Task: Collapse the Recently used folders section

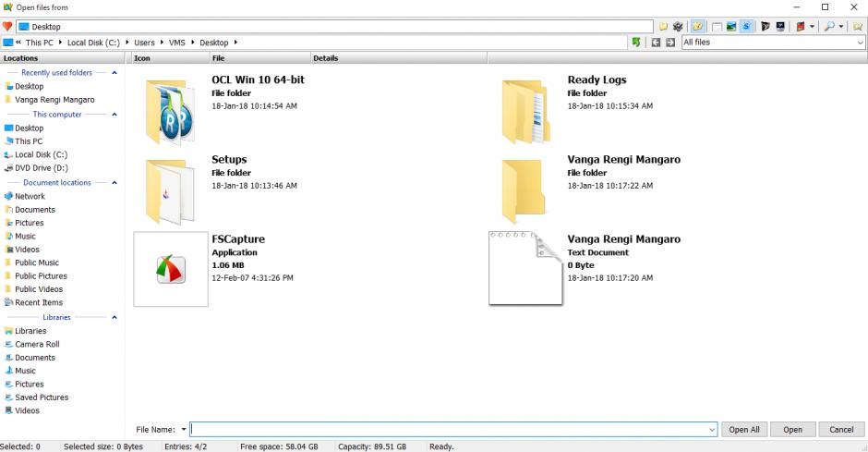Action: click(115, 72)
